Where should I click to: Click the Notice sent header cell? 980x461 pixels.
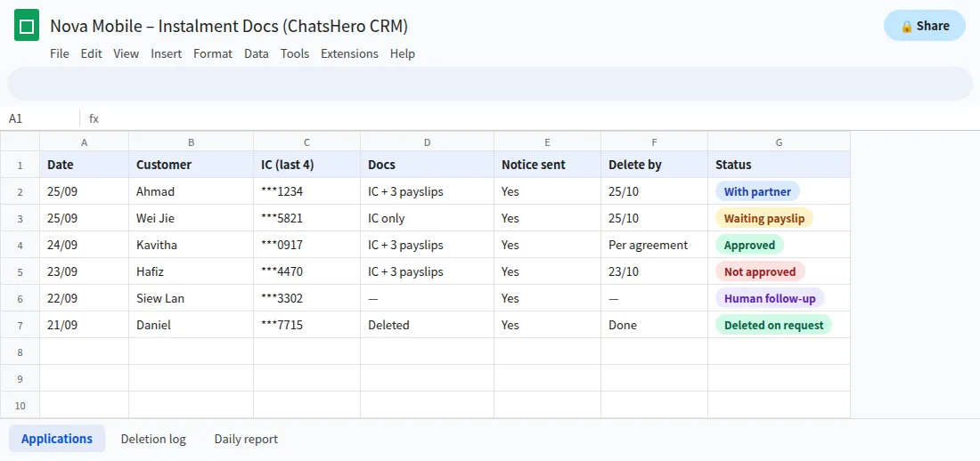click(x=548, y=165)
